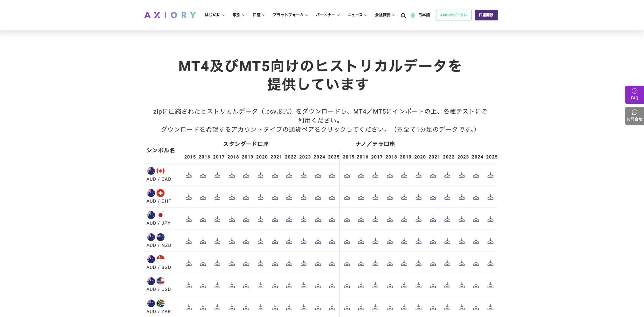Expand the ニュース menu

click(x=357, y=15)
